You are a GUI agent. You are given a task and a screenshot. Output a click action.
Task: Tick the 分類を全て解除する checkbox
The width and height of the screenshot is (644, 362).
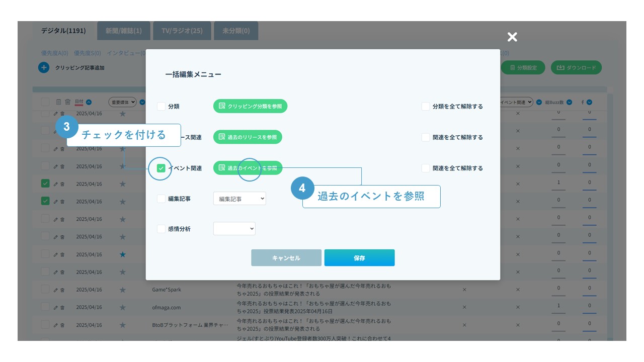[x=426, y=107]
